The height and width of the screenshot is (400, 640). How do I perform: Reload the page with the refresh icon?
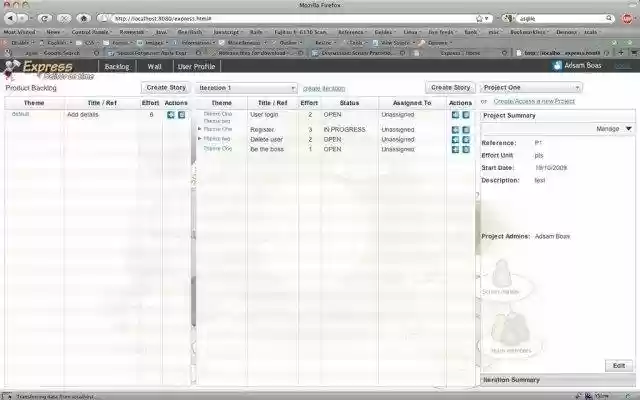[x=44, y=18]
